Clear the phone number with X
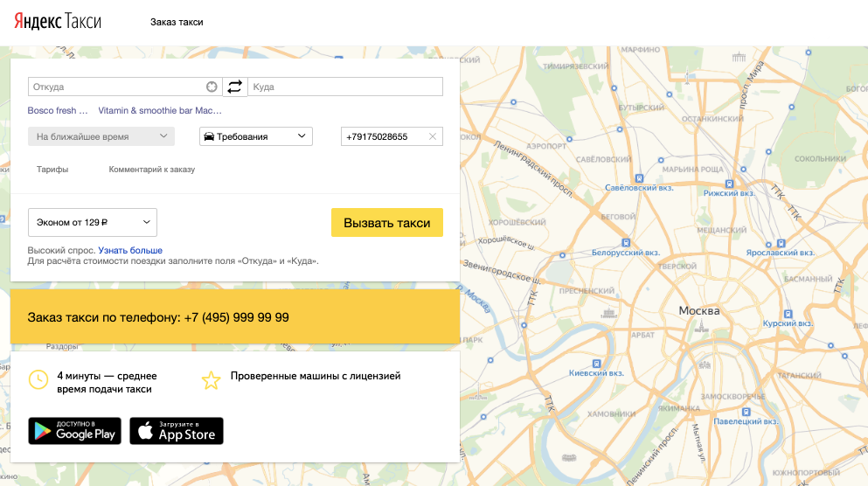 [433, 136]
